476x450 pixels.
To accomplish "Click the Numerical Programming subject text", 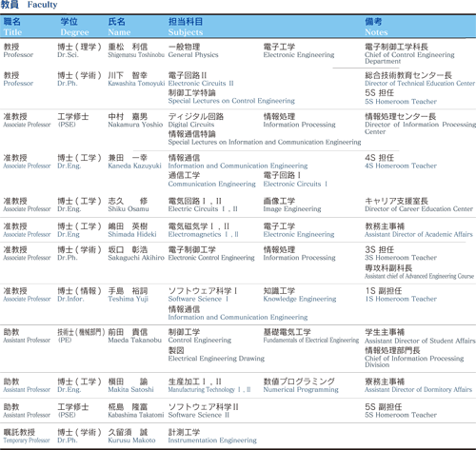I will tap(301, 390).
